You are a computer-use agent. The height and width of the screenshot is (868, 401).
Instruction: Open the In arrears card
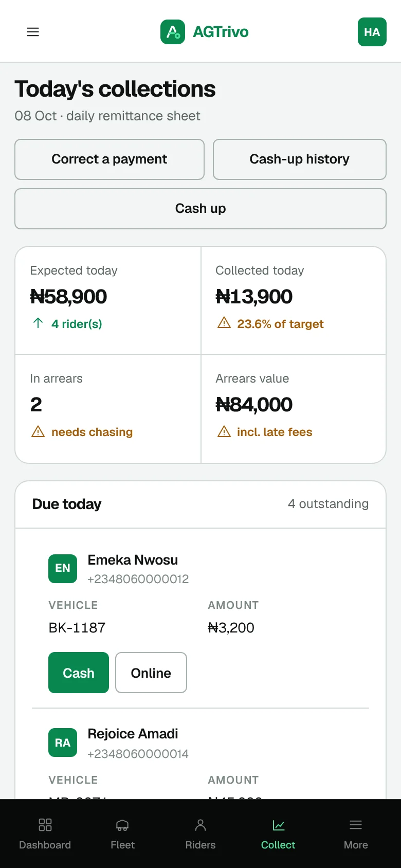point(108,409)
